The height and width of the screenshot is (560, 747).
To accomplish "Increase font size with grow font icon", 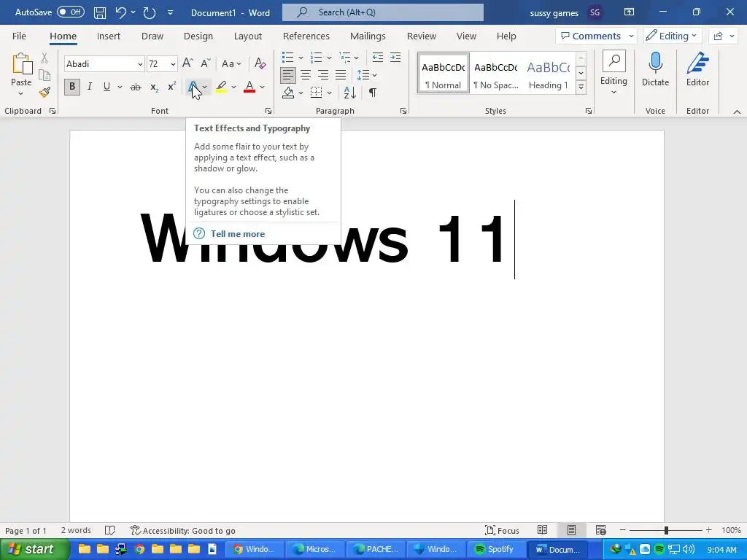I will pyautogui.click(x=187, y=63).
